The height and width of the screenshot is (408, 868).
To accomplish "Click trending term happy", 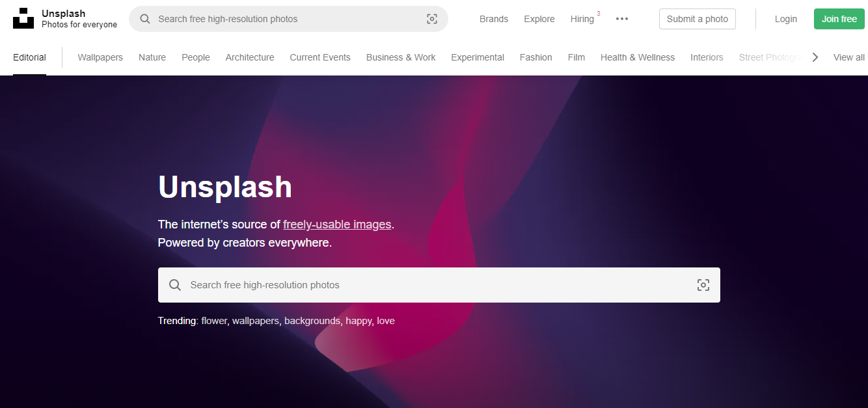I will [x=359, y=321].
